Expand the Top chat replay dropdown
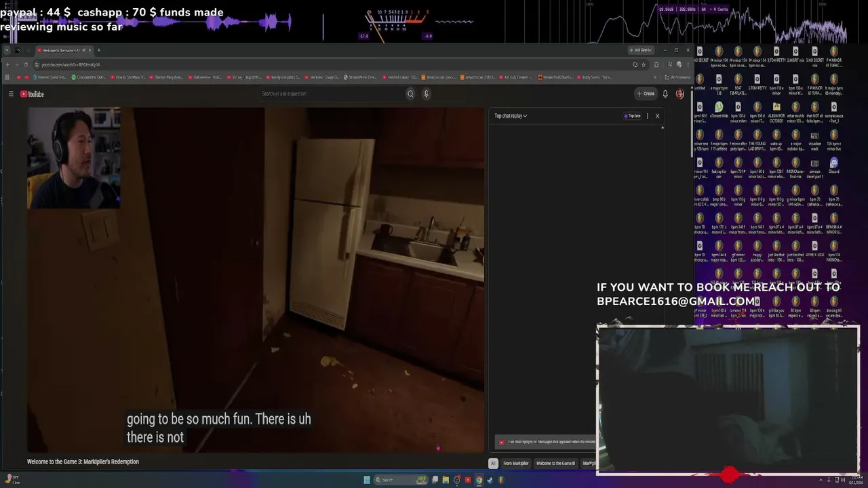The image size is (868, 488). (x=511, y=116)
